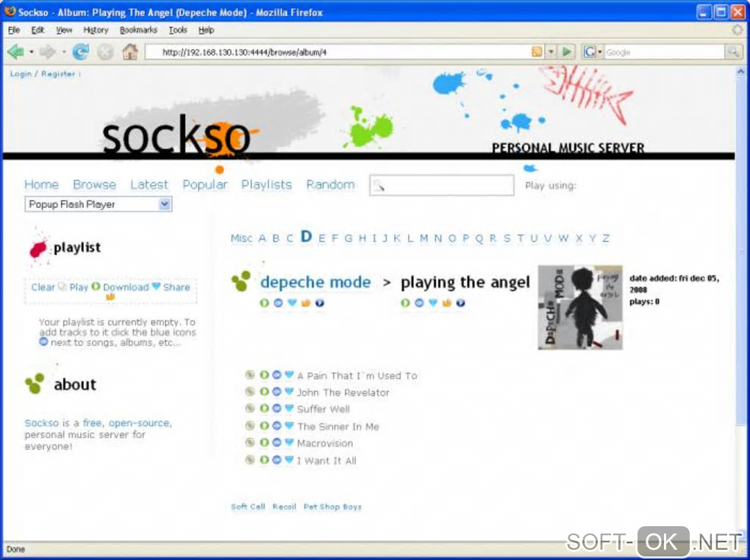Click grey disc icon beside Suffer Well
Screen dimensions: 750x560
250,409
